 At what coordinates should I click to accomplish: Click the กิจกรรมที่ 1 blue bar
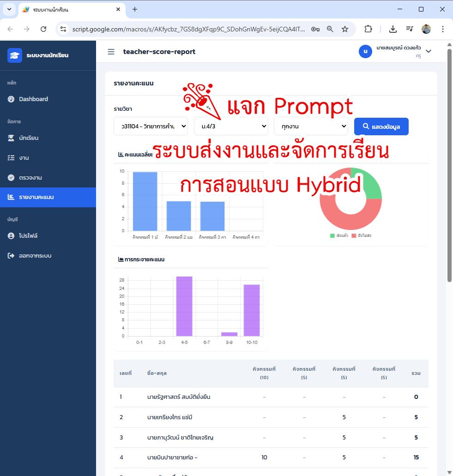pos(145,201)
